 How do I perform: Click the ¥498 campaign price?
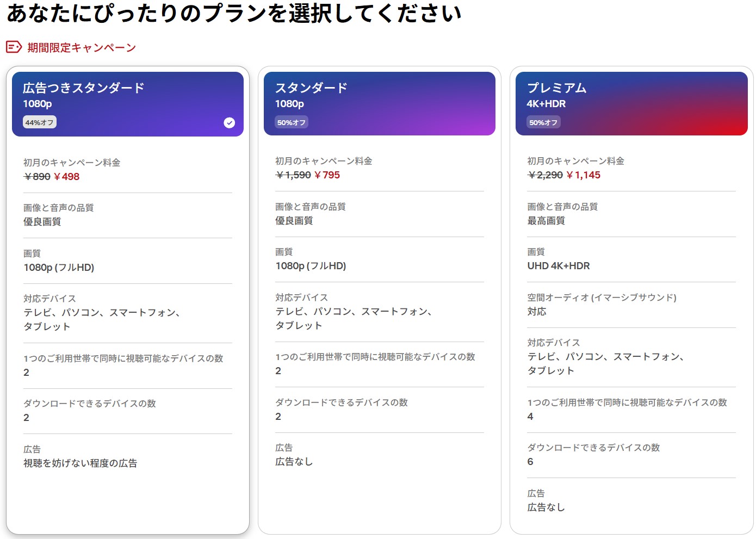coord(67,177)
